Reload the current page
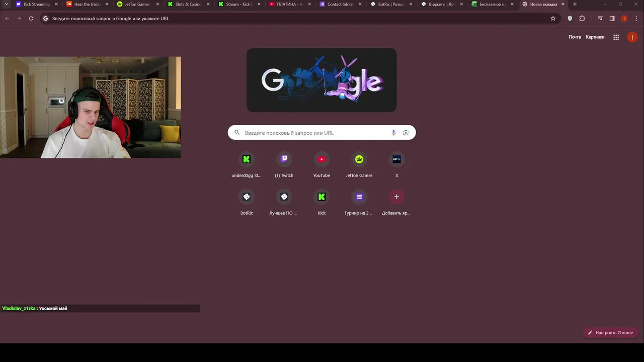644x362 pixels. pyautogui.click(x=31, y=18)
